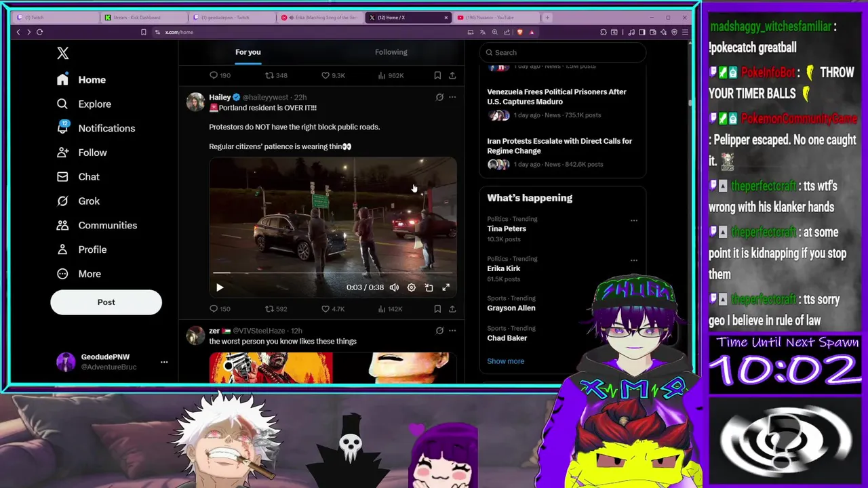Repost Hailey's post showing 592 reposts
The image size is (868, 488).
[276, 309]
